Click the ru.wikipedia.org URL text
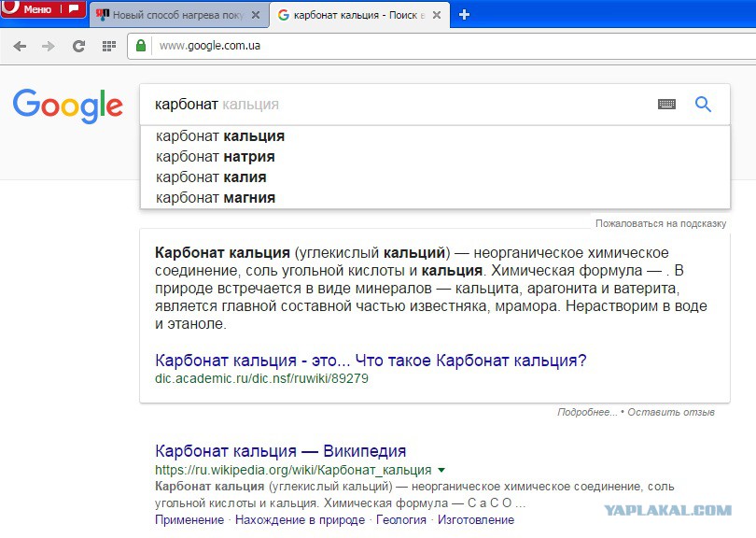The width and height of the screenshot is (756, 538). tap(293, 470)
